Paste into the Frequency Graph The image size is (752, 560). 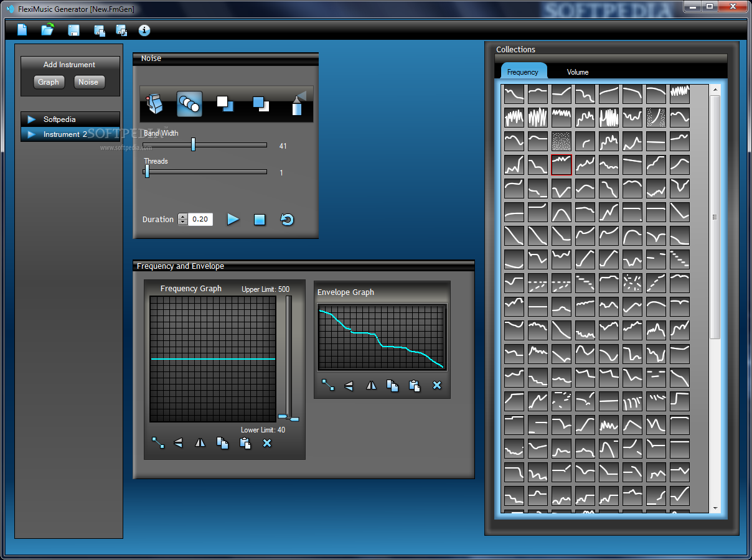click(x=245, y=443)
